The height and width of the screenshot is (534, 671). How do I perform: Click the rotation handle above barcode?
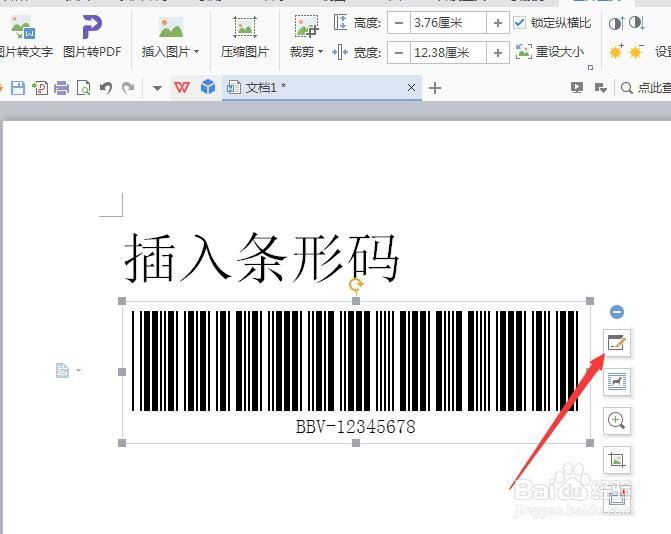(356, 284)
